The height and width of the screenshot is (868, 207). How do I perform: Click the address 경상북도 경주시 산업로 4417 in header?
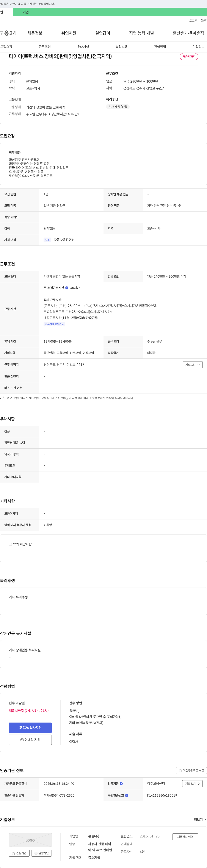[144, 88]
